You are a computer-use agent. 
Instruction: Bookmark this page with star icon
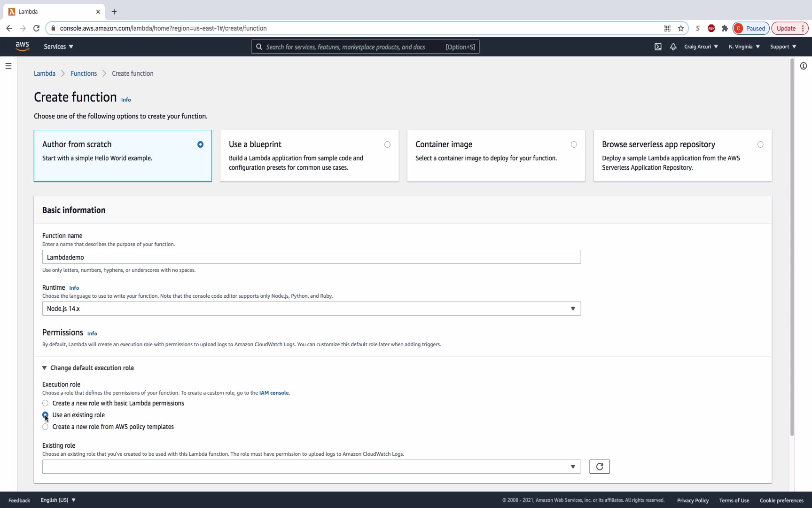click(681, 28)
